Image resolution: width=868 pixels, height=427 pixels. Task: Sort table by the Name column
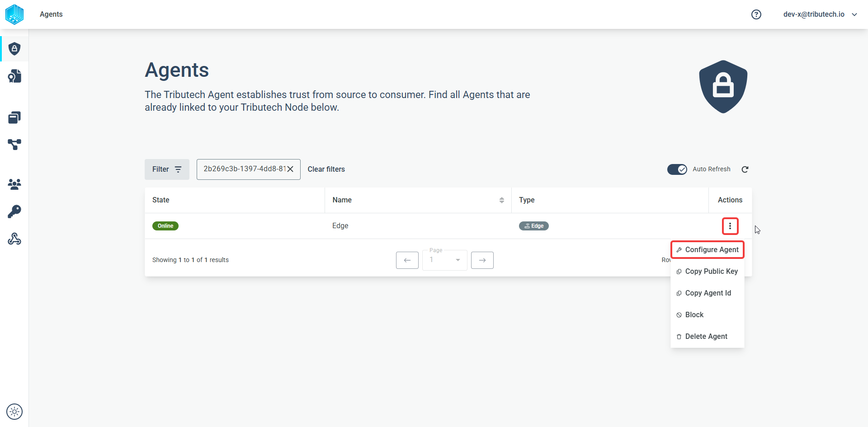502,200
